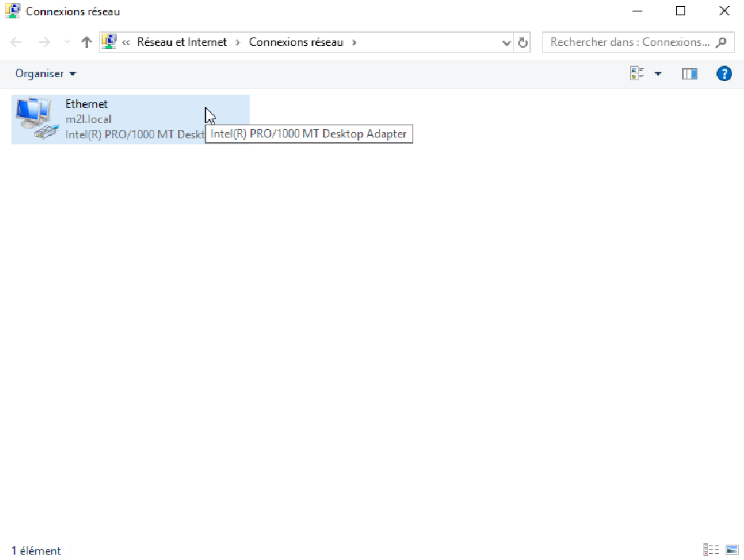Image resolution: width=744 pixels, height=560 pixels.
Task: Start a search with the magnifier icon
Action: click(722, 42)
